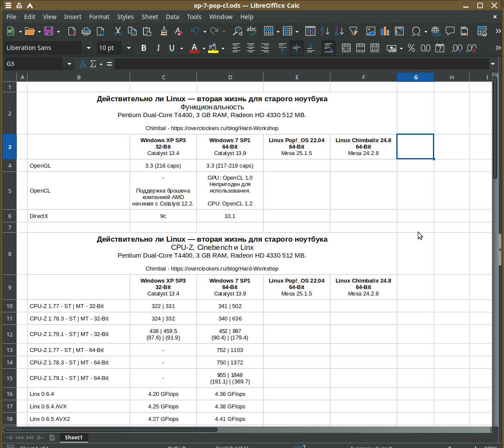Click the Merge and Center Cells icon

click(346, 48)
